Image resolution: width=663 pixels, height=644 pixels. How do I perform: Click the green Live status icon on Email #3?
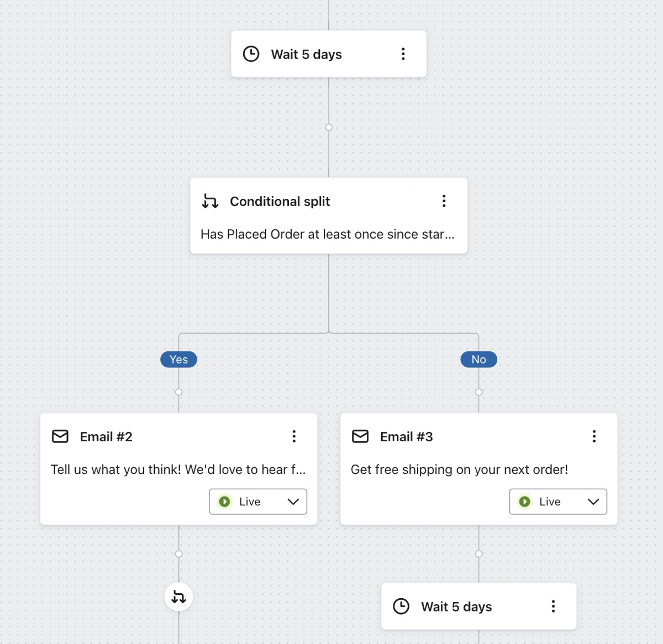526,502
